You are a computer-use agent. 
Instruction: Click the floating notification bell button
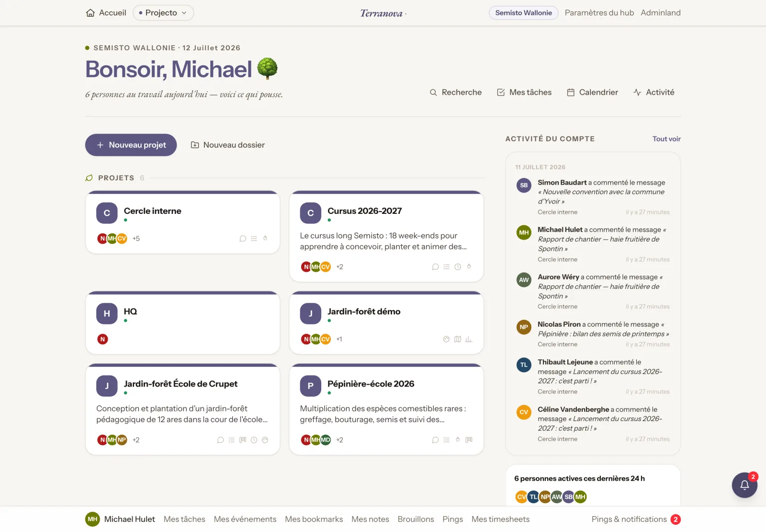point(744,485)
